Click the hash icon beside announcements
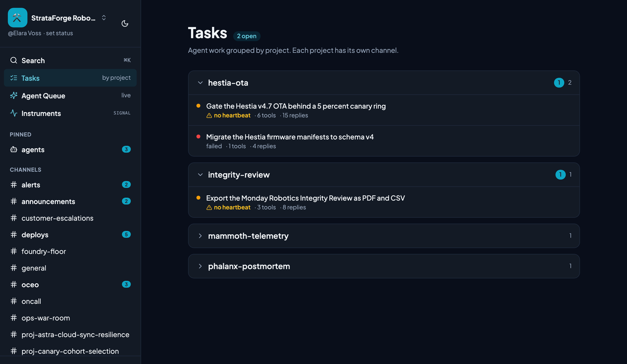The image size is (627, 364). click(14, 202)
